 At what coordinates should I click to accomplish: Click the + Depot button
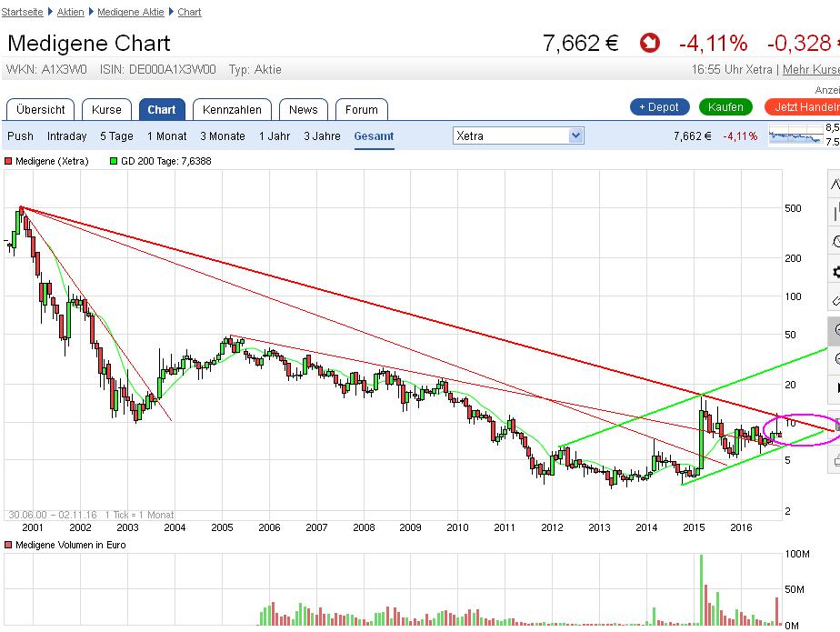pos(658,106)
